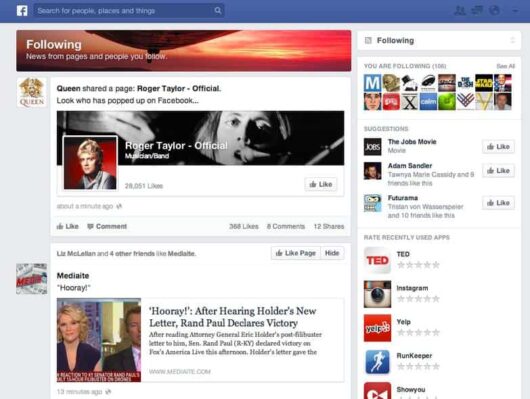
Task: Hide the Mediaite suggestion
Action: click(332, 253)
